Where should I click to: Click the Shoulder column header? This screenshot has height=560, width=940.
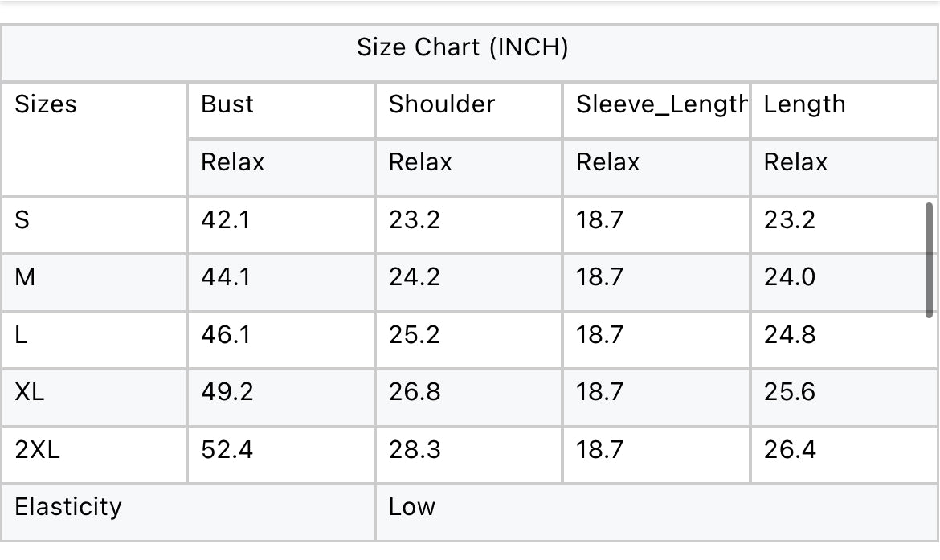(442, 104)
